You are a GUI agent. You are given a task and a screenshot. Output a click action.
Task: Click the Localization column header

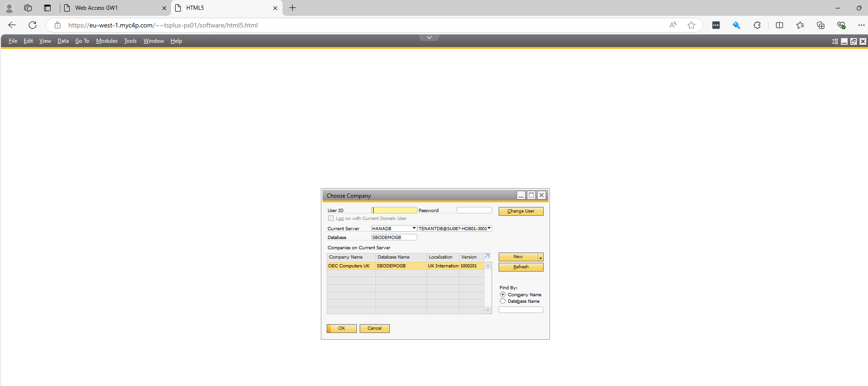pyautogui.click(x=443, y=257)
